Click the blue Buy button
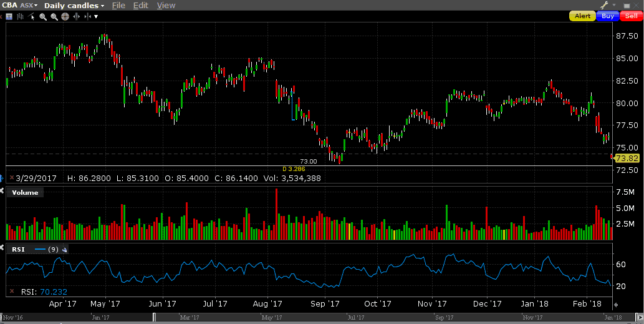Screen dimensions: 644x324 (607, 16)
